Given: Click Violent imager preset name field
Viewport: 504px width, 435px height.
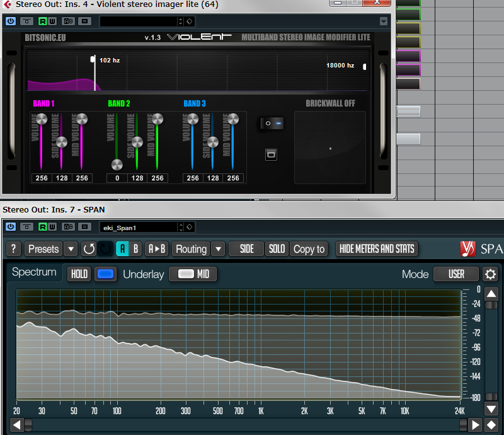Looking at the screenshot, I should click(x=139, y=21).
